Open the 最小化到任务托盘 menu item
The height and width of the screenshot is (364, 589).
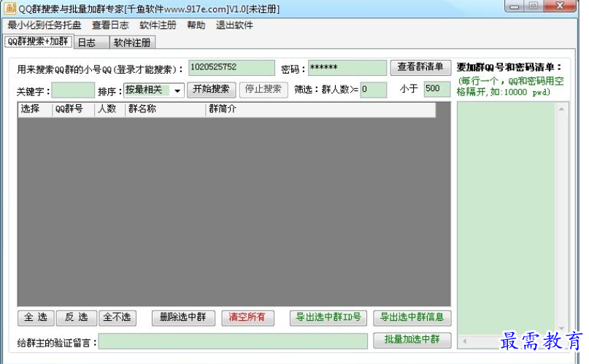45,25
